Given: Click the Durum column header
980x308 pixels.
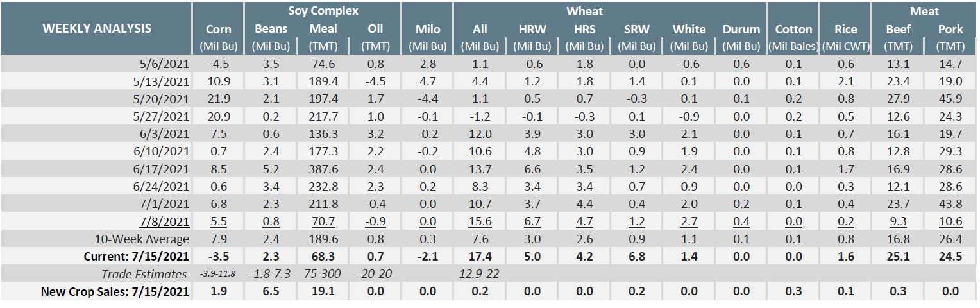Looking at the screenshot, I should pyautogui.click(x=741, y=30).
